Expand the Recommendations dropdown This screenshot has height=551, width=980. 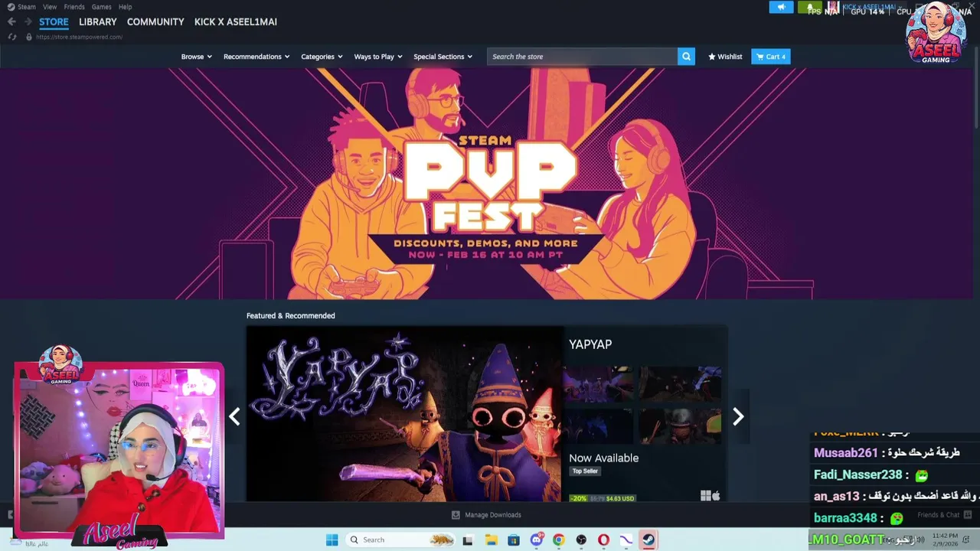256,57
